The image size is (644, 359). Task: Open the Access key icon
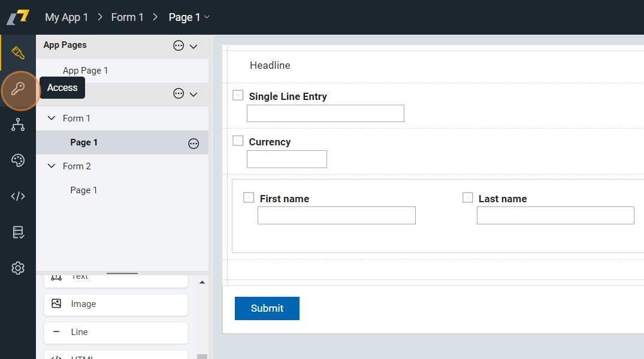point(18,89)
